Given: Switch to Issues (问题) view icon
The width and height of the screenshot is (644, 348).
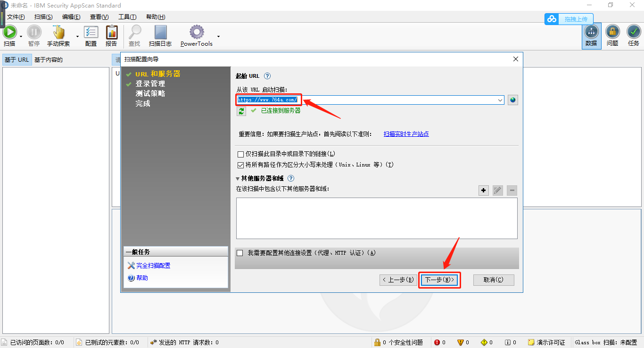Looking at the screenshot, I should pos(612,32).
